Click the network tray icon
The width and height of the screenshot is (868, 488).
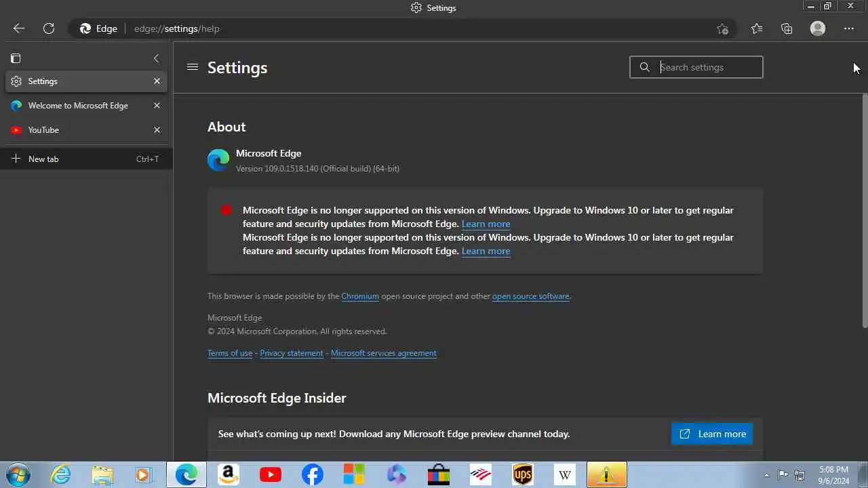800,475
